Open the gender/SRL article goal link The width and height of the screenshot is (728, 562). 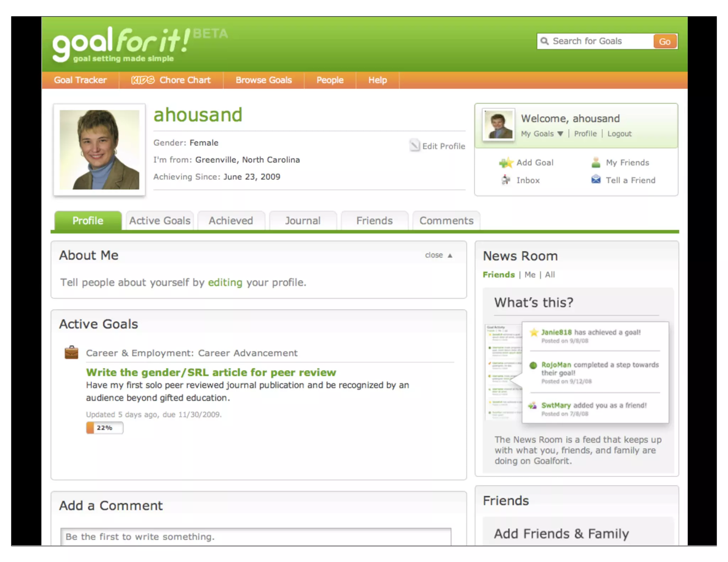[x=211, y=372]
